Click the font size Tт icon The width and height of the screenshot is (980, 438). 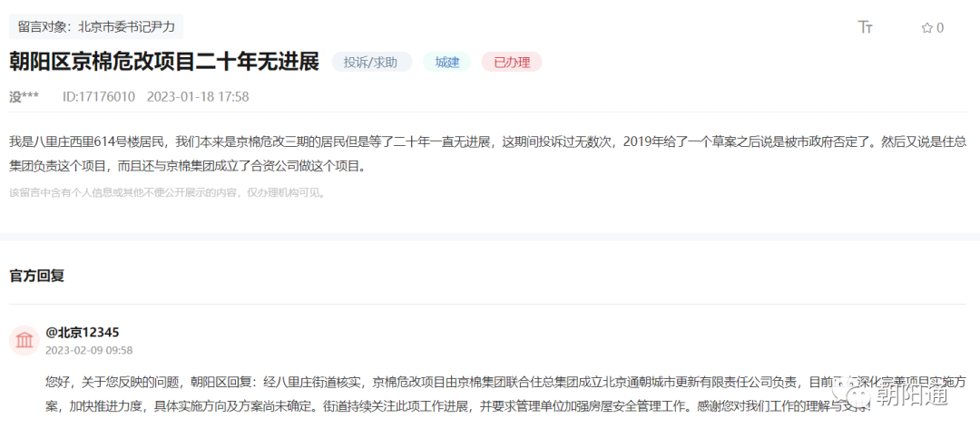coord(865,27)
